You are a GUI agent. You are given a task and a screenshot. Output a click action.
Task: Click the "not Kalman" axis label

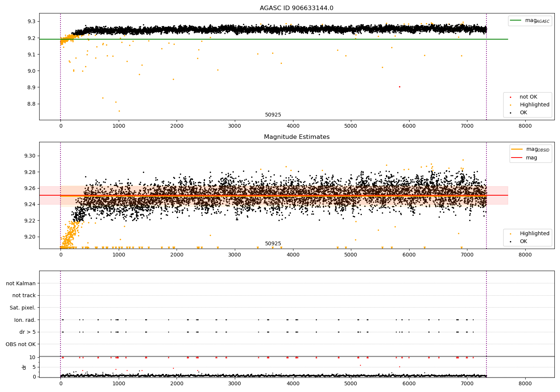coord(21,283)
